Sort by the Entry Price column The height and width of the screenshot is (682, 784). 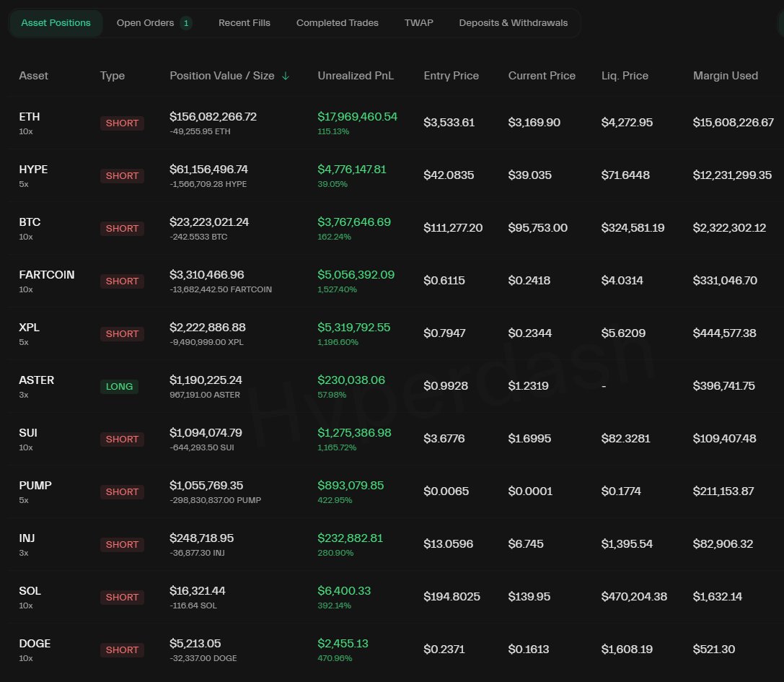(451, 75)
